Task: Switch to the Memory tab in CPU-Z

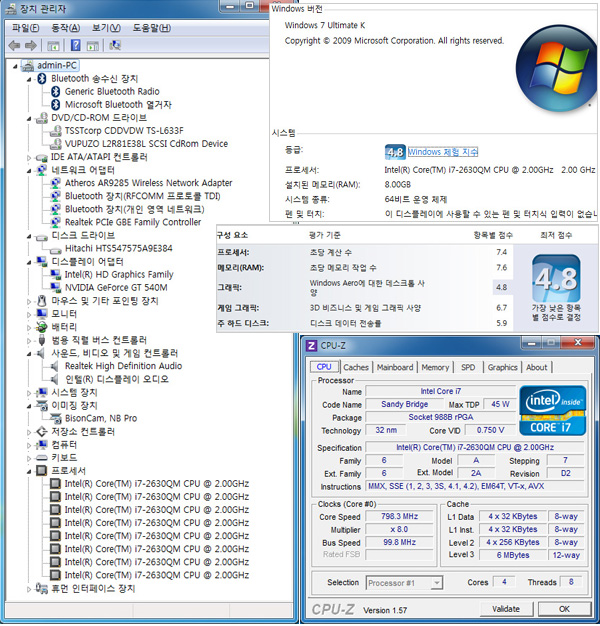Action: click(x=435, y=367)
